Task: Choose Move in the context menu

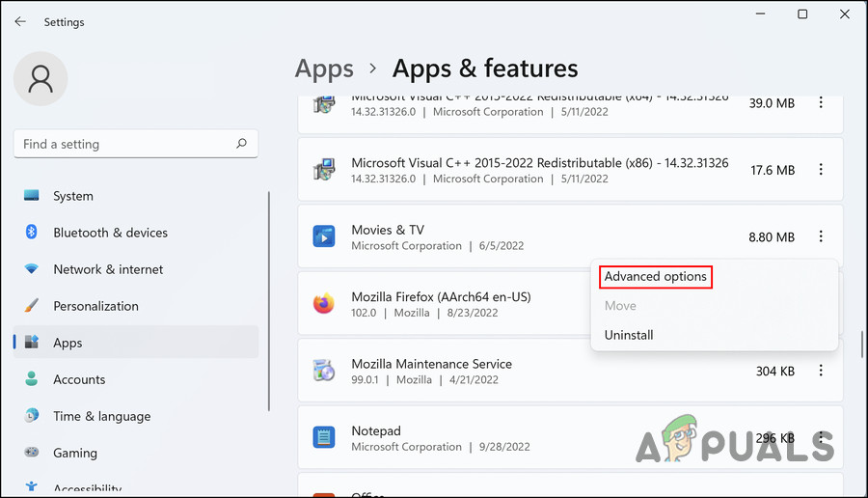Action: click(620, 306)
